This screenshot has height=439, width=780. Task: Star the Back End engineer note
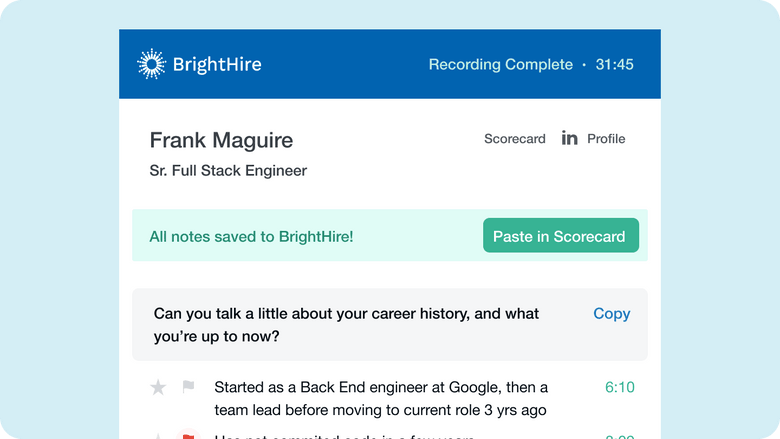click(x=158, y=387)
